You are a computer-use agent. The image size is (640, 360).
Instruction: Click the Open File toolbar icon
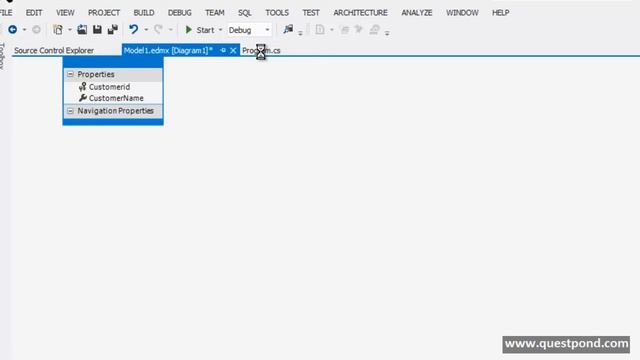point(82,30)
